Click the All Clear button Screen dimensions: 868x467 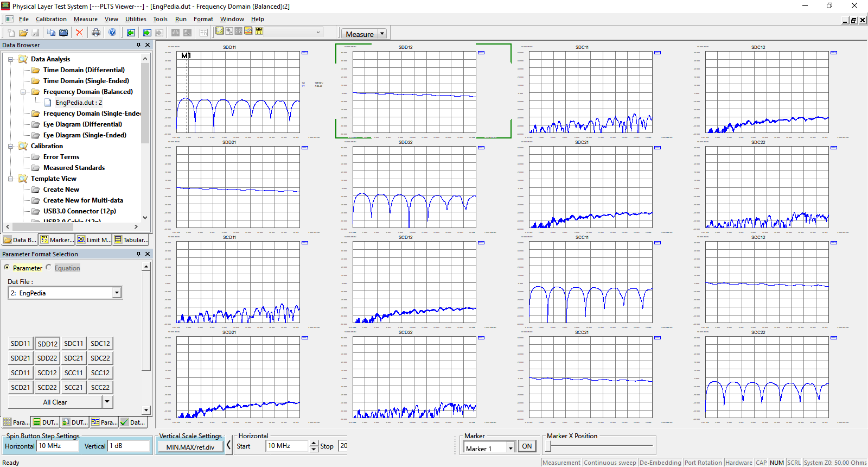point(55,402)
